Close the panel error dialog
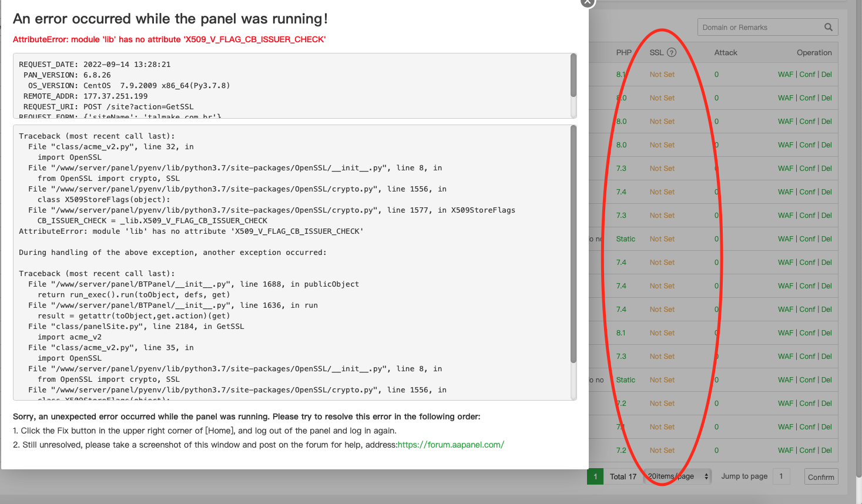The width and height of the screenshot is (862, 504). pyautogui.click(x=588, y=2)
